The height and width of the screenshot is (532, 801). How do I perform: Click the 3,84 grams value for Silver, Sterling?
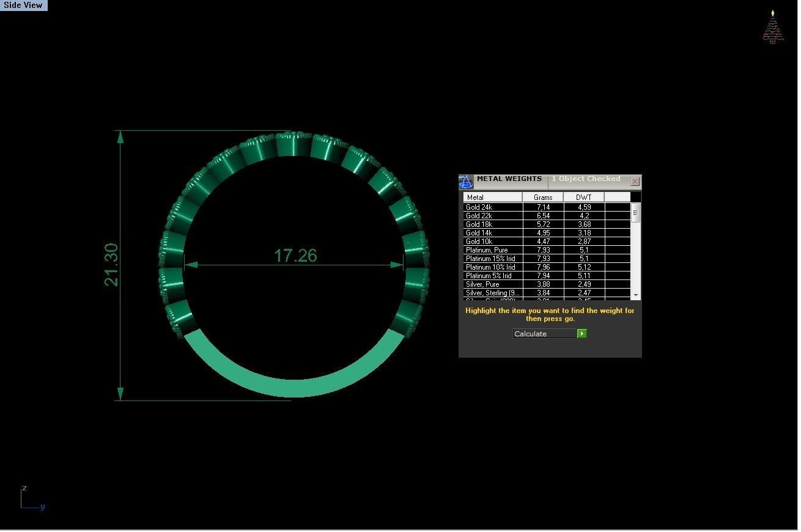click(543, 293)
